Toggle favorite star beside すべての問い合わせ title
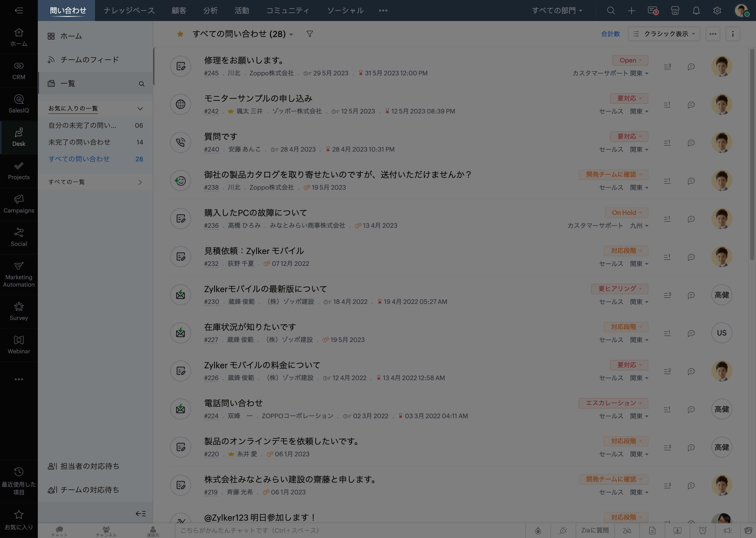Viewport: 756px width, 538px height. coord(180,34)
